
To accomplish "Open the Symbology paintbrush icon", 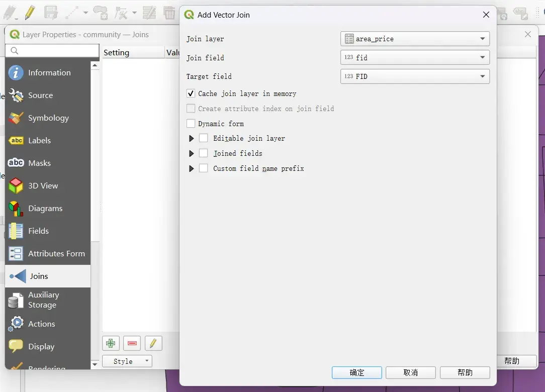I will pos(16,118).
